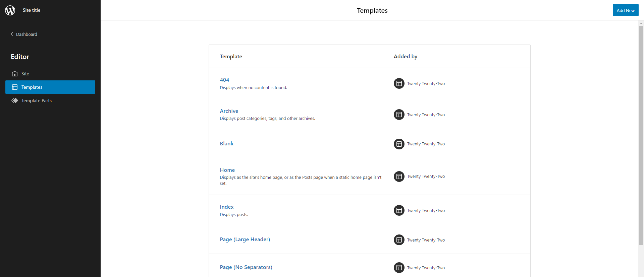
Task: Click the theme icon in the Index row
Action: 399,210
